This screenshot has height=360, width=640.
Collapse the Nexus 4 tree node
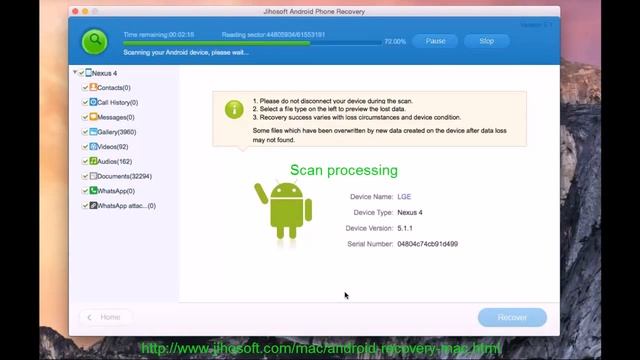click(x=75, y=72)
